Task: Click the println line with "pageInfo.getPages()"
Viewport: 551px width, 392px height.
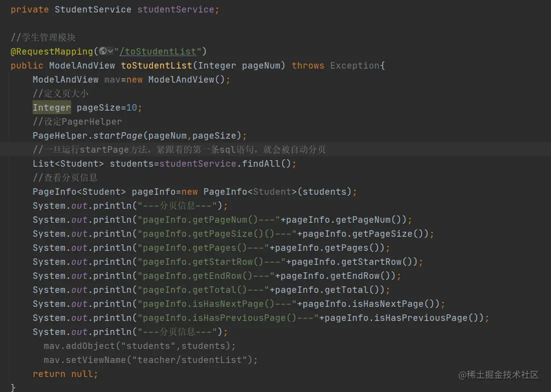Action: coord(211,248)
